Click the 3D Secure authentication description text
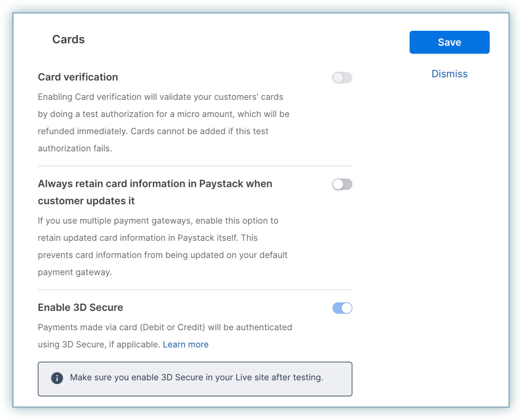 165,327
